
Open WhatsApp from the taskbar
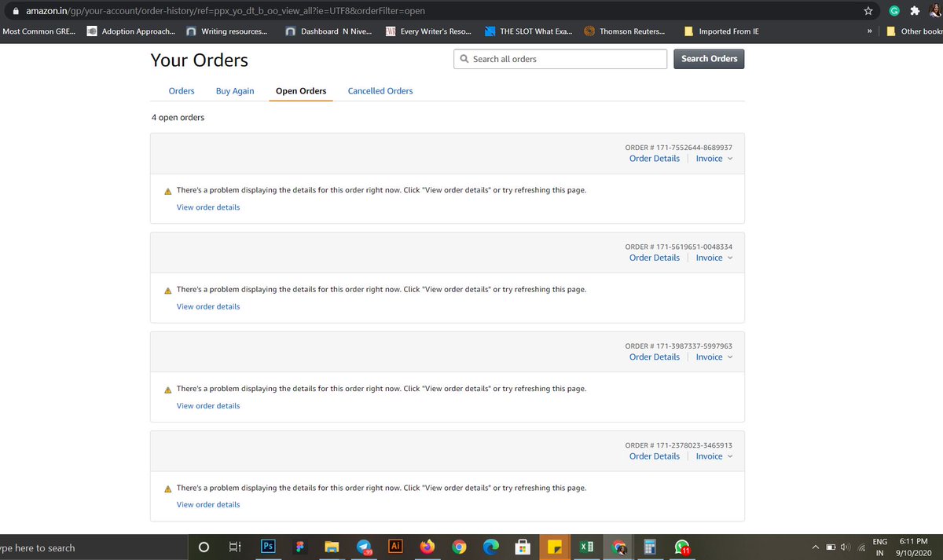coord(682,547)
